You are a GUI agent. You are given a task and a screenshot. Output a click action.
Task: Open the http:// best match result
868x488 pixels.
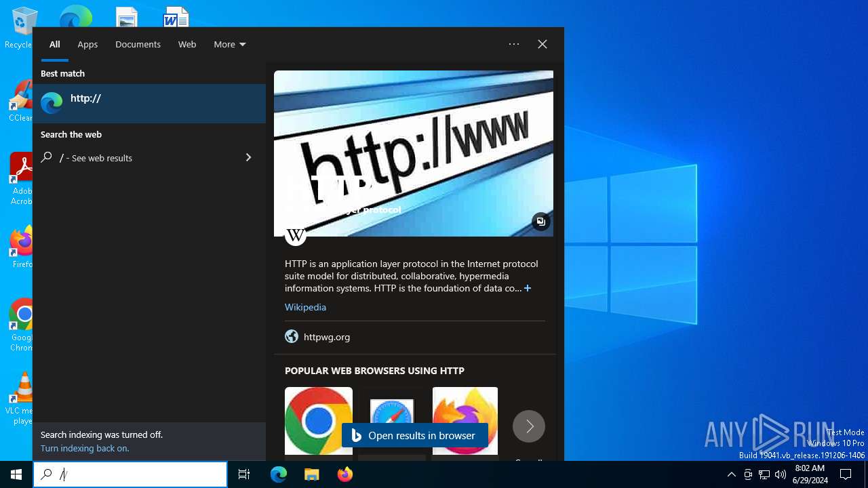click(x=149, y=103)
